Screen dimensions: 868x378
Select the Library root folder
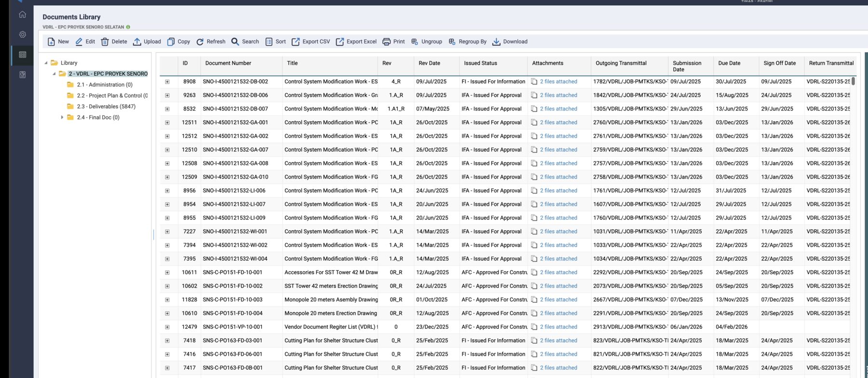[x=69, y=63]
